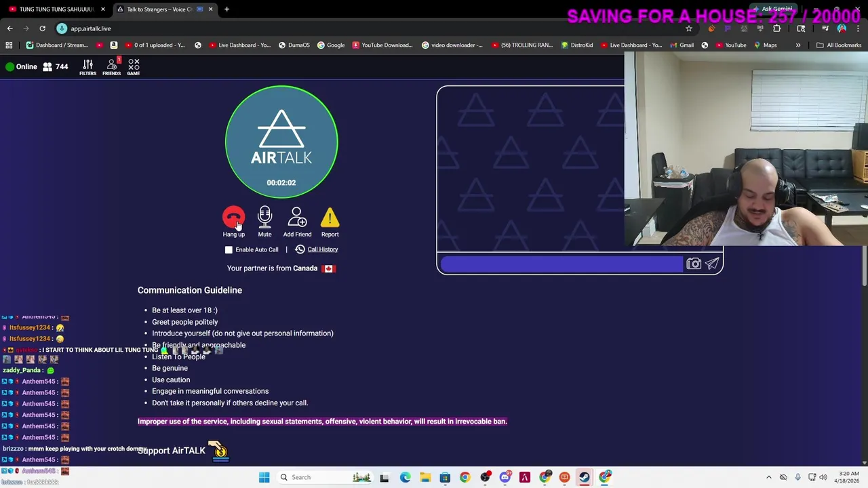Click the taskbar Search box
This screenshot has width=868, height=488.
325,477
